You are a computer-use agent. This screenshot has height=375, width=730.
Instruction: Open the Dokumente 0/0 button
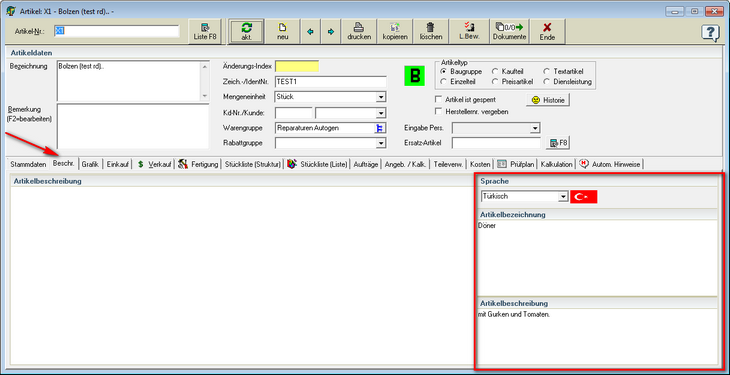tap(509, 32)
